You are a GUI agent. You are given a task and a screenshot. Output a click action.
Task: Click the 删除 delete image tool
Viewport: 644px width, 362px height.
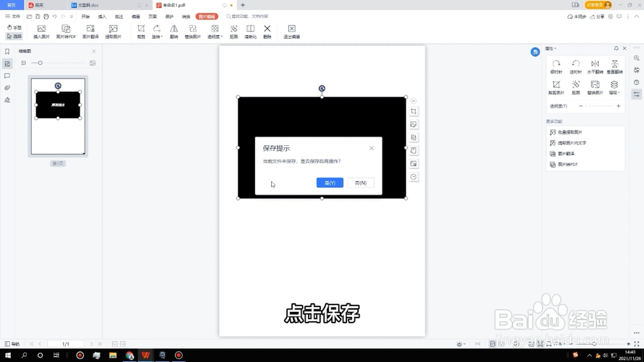[x=267, y=31]
